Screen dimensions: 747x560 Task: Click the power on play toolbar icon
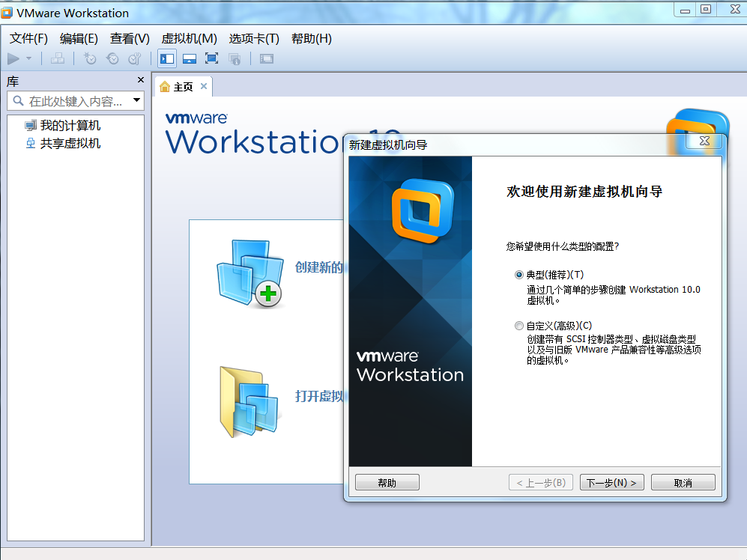point(13,58)
